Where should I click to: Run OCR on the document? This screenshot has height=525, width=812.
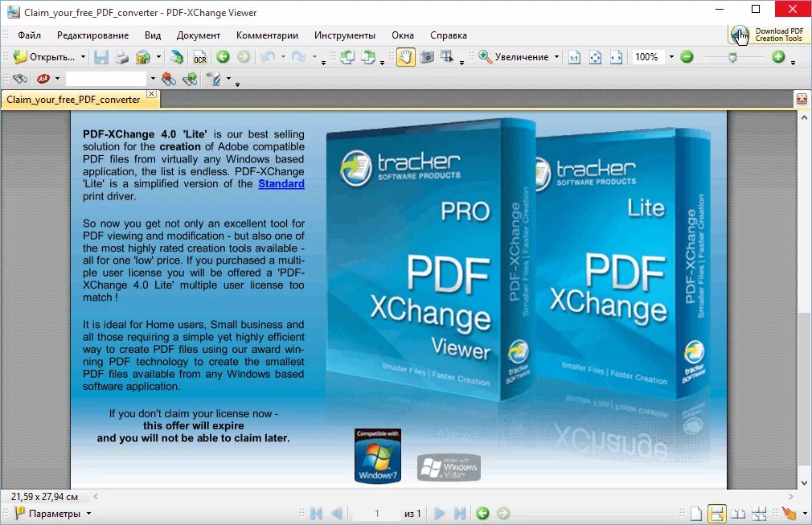click(200, 57)
